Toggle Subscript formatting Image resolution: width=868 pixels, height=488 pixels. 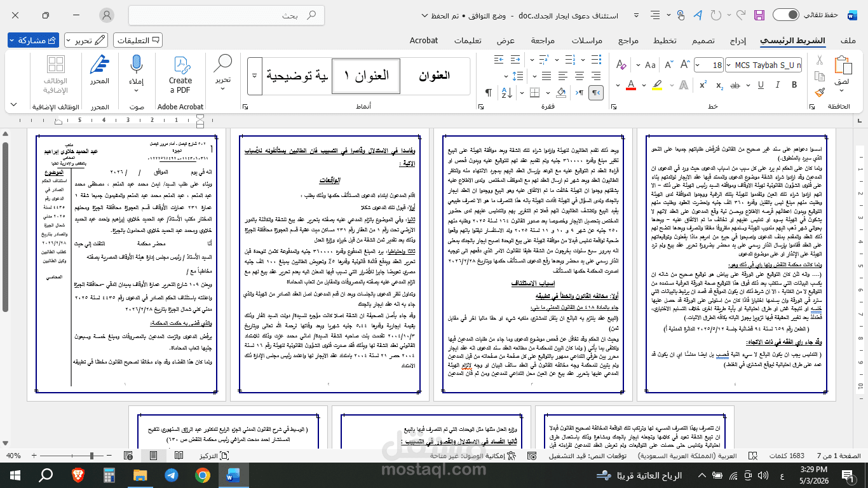pyautogui.click(x=720, y=85)
